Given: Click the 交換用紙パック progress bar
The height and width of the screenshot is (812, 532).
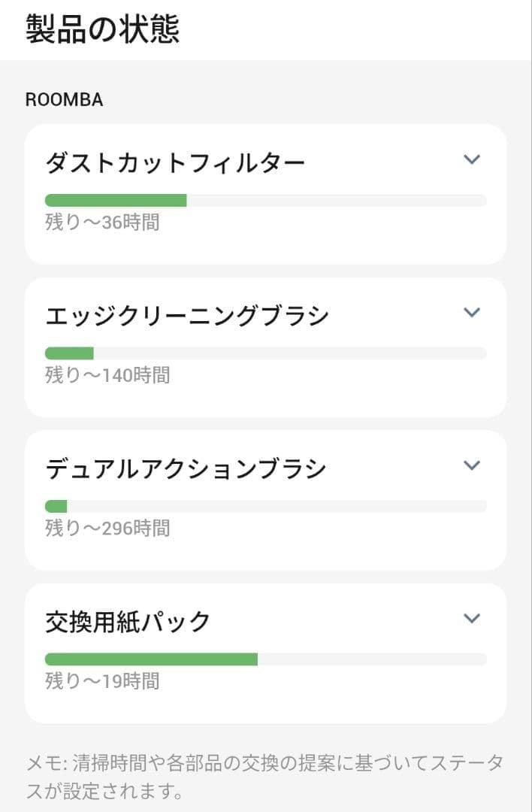Looking at the screenshot, I should pos(266,657).
